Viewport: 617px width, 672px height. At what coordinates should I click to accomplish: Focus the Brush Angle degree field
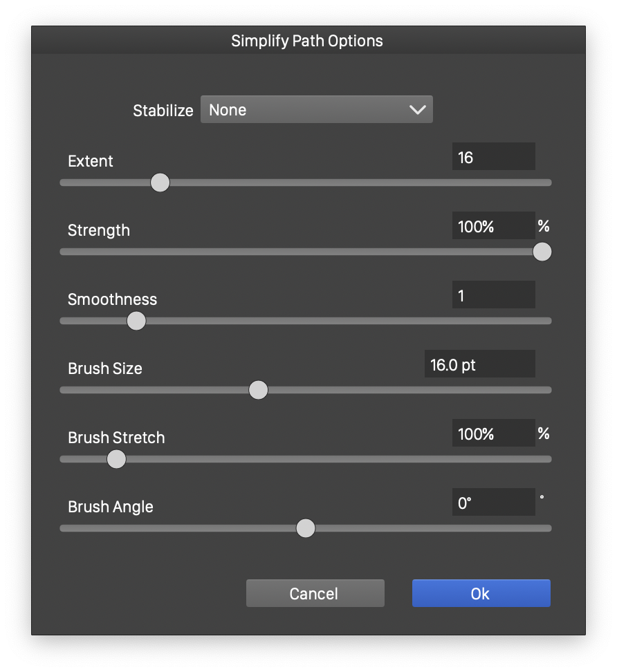point(493,503)
